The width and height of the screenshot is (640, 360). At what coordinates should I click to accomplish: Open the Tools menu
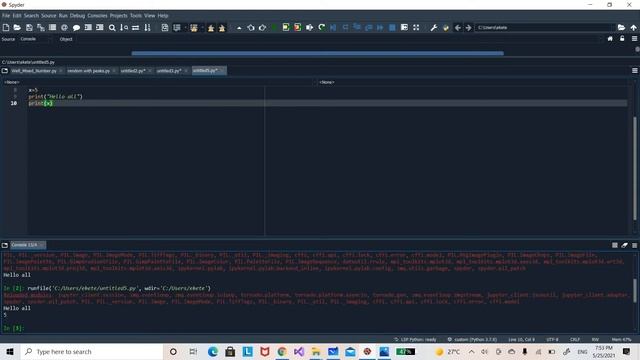136,16
